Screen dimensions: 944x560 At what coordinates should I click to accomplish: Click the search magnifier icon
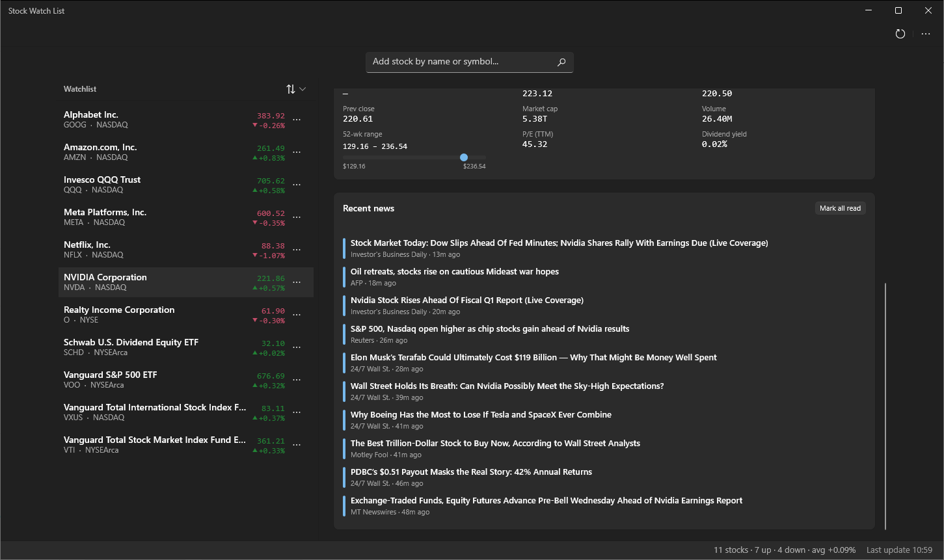[x=561, y=62]
